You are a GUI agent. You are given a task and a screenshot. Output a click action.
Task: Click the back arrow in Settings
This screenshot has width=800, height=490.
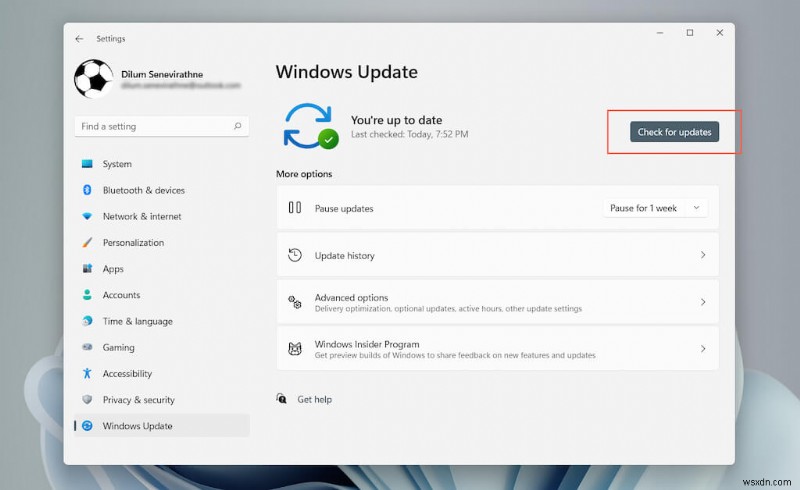pyautogui.click(x=79, y=39)
